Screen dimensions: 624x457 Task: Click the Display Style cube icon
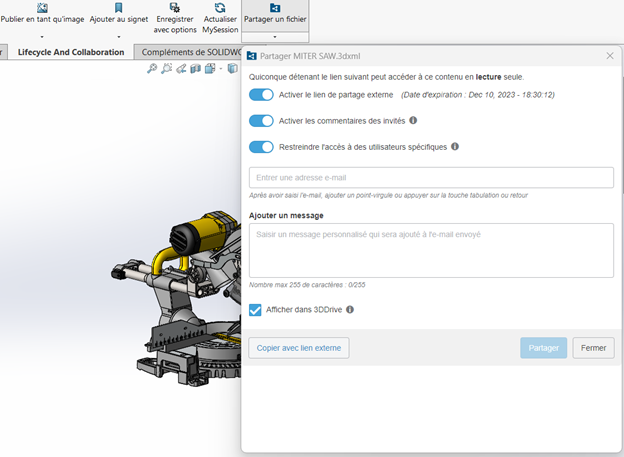(232, 68)
